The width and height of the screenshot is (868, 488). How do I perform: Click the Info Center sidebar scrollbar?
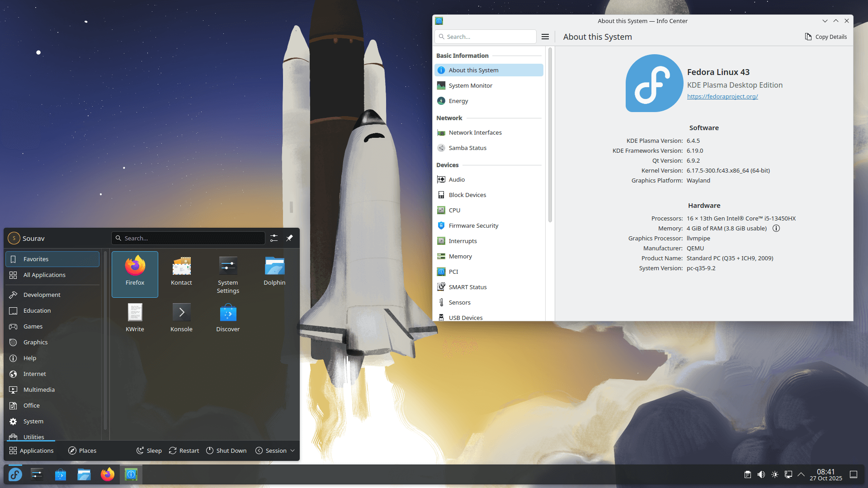click(x=550, y=136)
